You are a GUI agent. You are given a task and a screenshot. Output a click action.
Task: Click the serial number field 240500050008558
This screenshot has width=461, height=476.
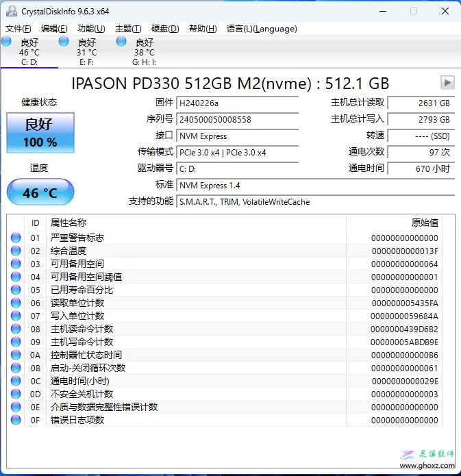[x=238, y=119]
